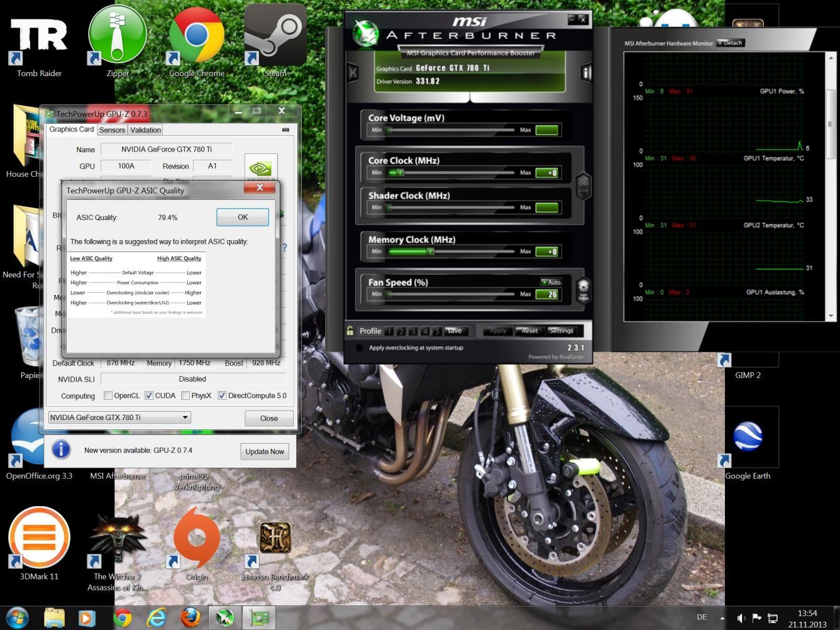Click the Afterburner Apply button
The width and height of the screenshot is (840, 630).
pyautogui.click(x=498, y=331)
